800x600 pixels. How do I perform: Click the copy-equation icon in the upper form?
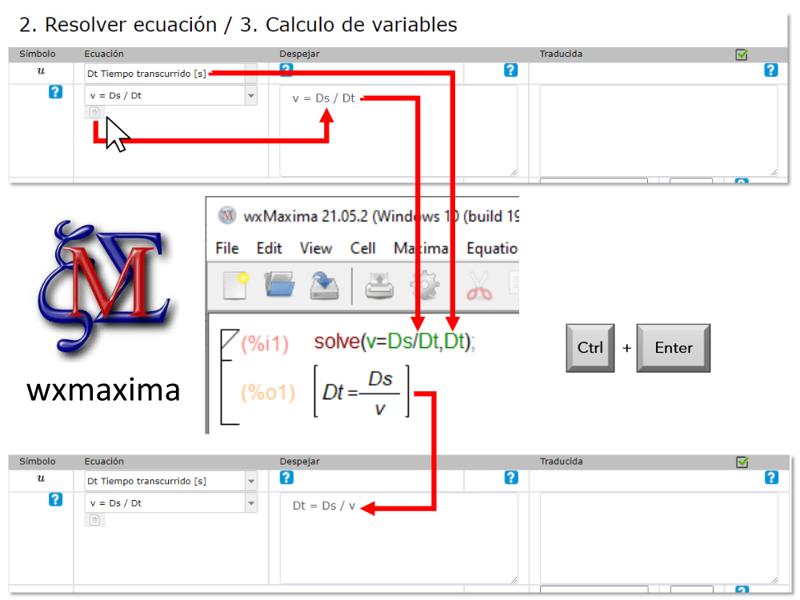tap(95, 112)
